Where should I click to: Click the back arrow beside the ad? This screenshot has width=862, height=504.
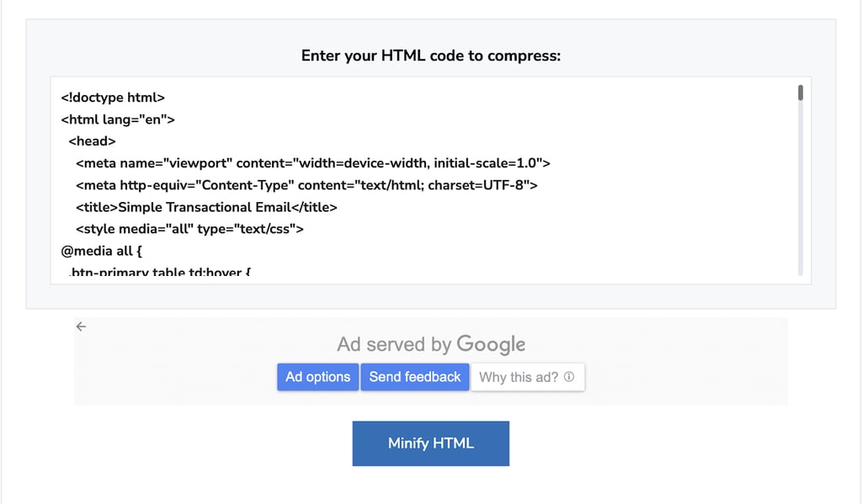point(81,326)
